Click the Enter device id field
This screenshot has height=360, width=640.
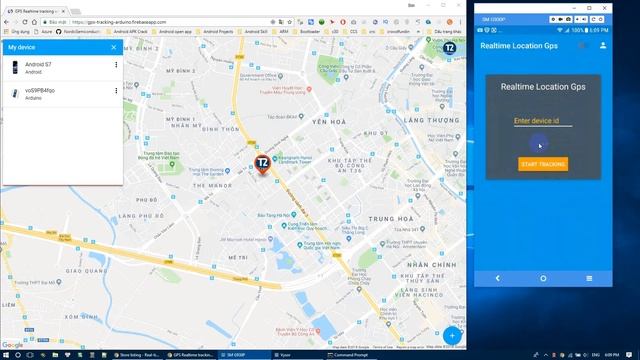coord(543,121)
